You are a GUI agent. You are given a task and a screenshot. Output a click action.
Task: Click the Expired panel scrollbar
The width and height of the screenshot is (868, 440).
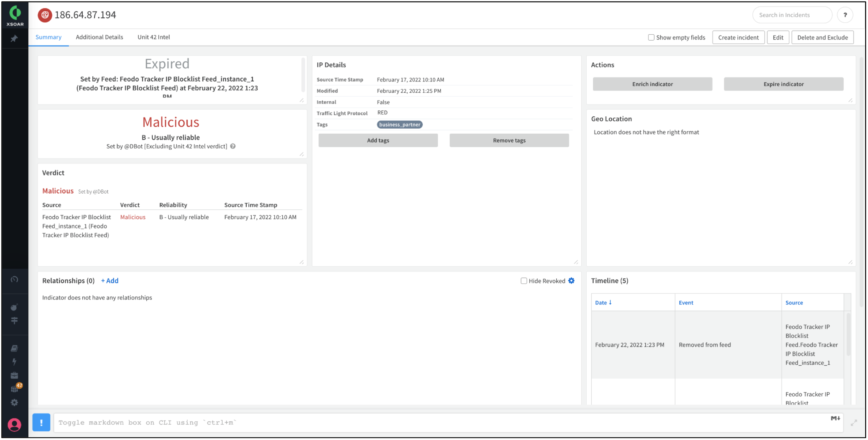pyautogui.click(x=303, y=75)
